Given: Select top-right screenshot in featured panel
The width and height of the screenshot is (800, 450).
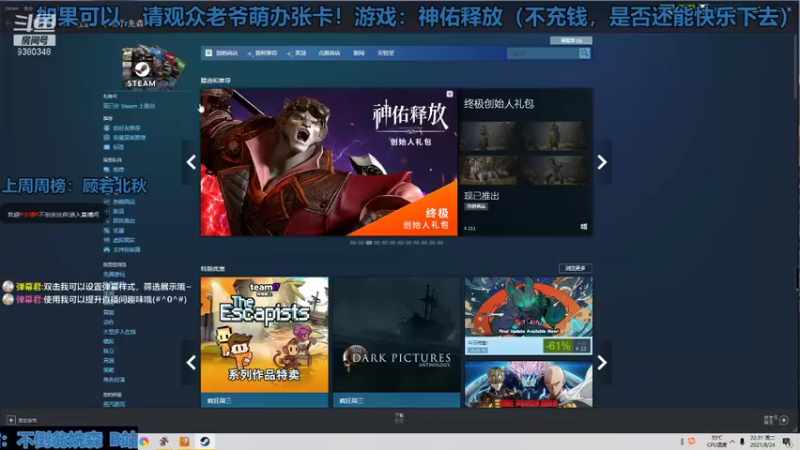Looking at the screenshot, I should (555, 136).
